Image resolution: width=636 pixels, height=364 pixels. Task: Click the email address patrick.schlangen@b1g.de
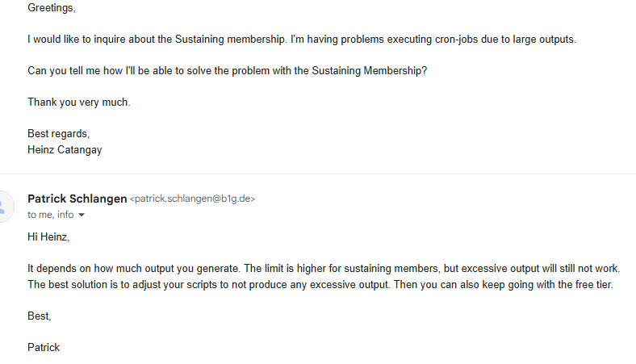[192, 199]
